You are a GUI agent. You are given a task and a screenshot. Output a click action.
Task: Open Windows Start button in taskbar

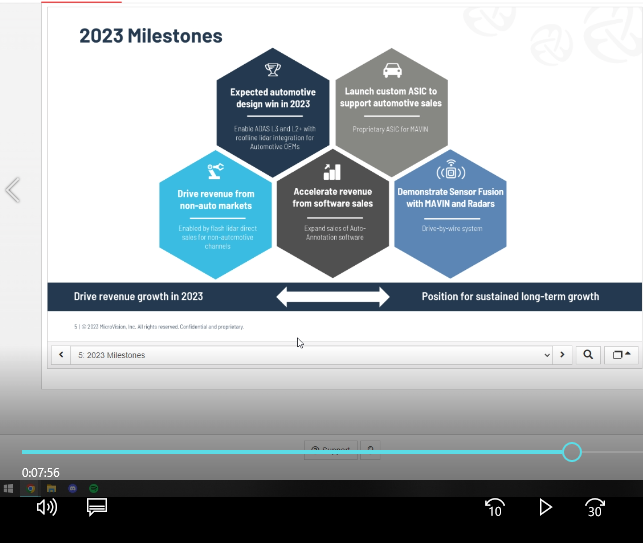[8, 488]
